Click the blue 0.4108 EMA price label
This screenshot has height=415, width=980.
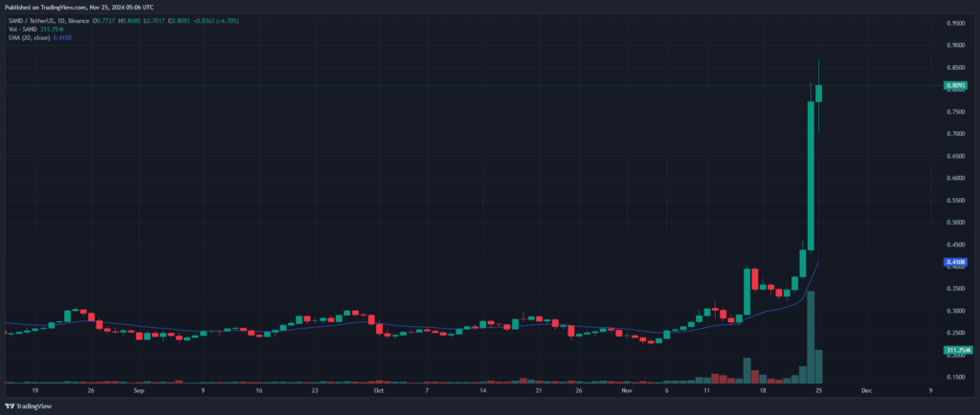[x=954, y=262]
